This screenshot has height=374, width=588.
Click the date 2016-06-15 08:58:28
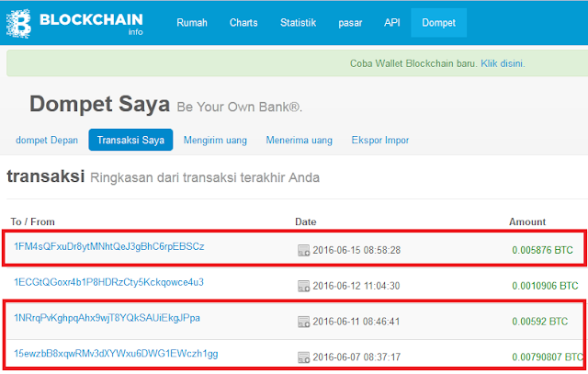click(356, 250)
